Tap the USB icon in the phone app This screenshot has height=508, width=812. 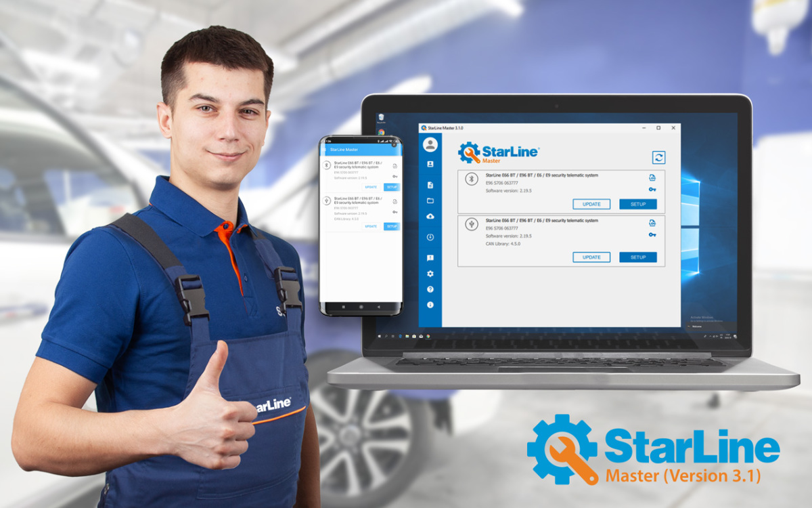328,201
